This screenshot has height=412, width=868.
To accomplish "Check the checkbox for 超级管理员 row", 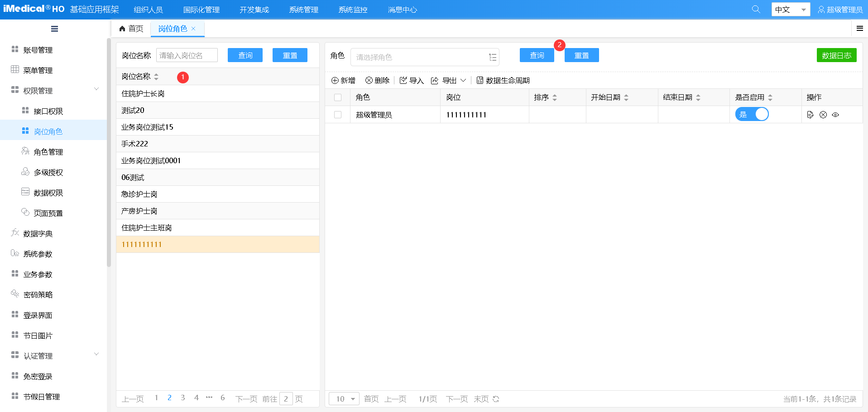I will pos(338,115).
